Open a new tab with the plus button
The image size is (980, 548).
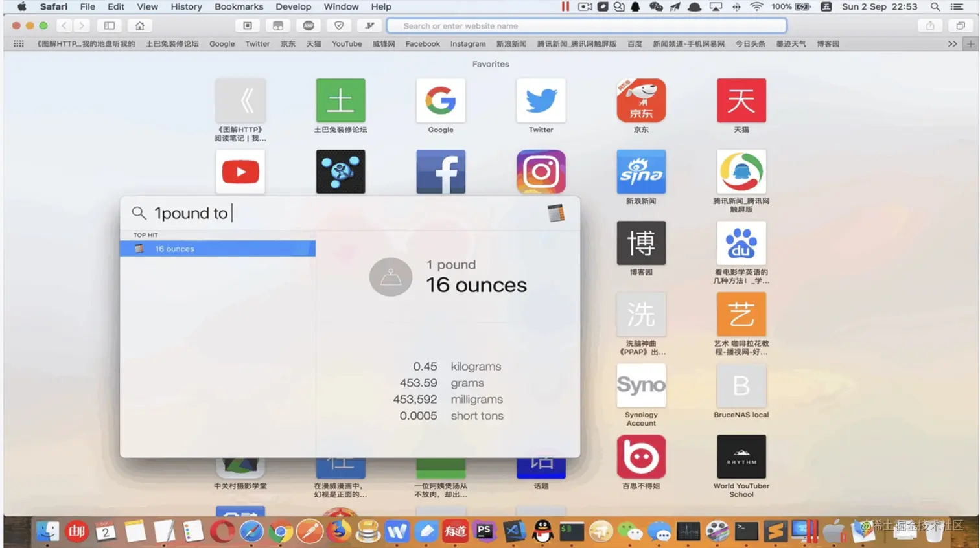click(x=970, y=44)
